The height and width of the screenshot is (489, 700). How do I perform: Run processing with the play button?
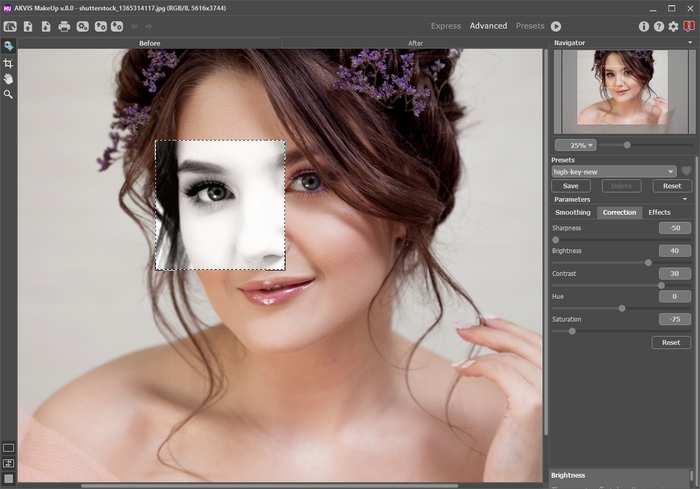(556, 26)
